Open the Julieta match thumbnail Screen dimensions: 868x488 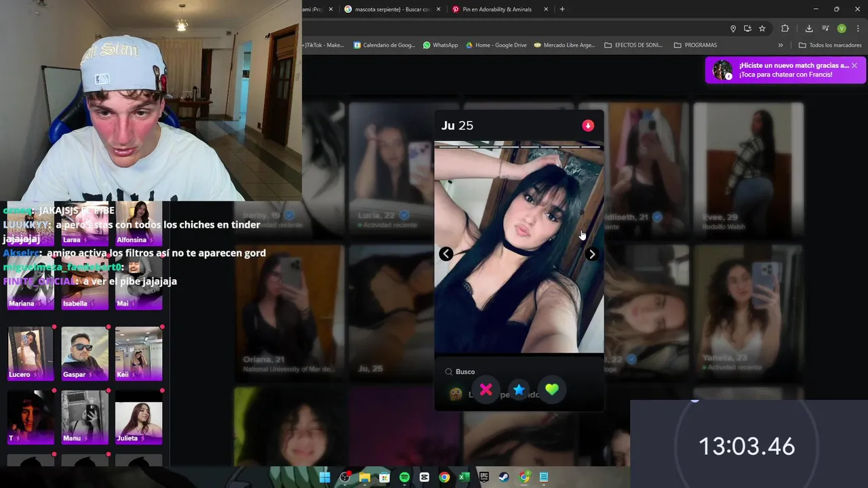click(x=138, y=417)
